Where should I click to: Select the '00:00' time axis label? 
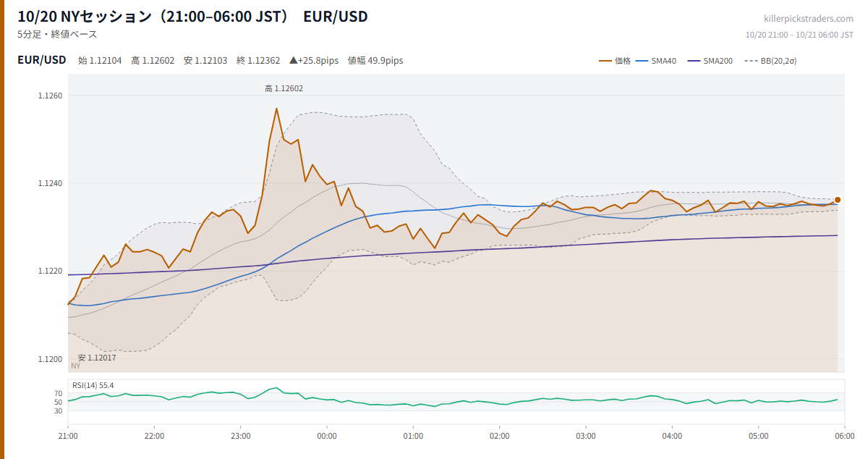[x=327, y=436]
